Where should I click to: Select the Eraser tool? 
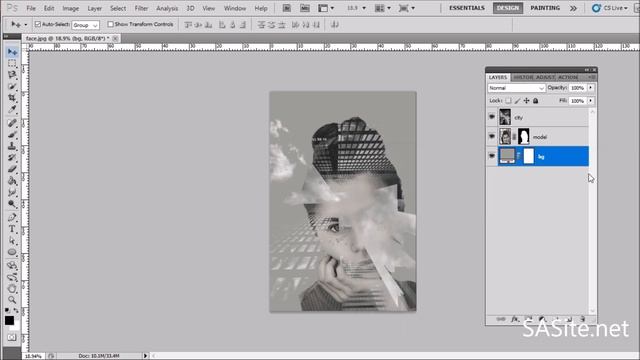click(12, 169)
